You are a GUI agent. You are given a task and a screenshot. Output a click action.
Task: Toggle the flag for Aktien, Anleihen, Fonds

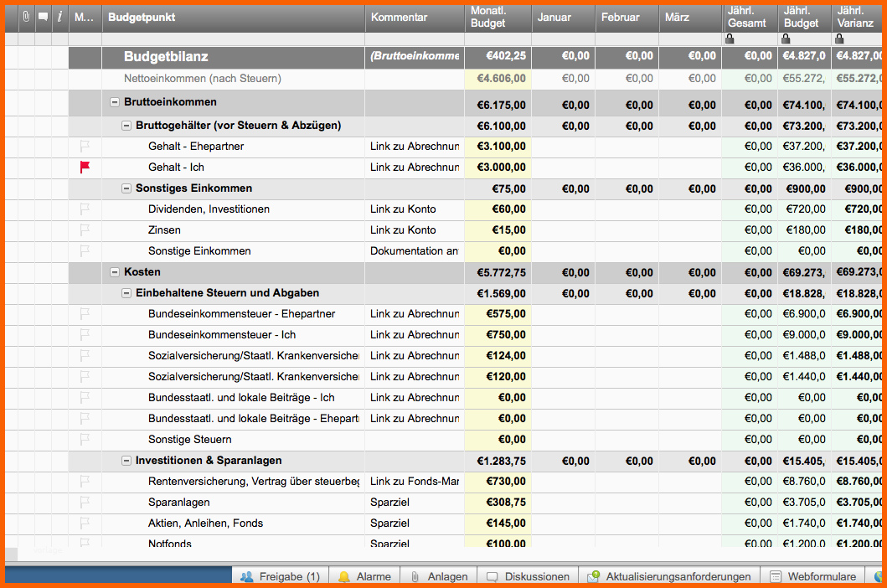(x=85, y=524)
